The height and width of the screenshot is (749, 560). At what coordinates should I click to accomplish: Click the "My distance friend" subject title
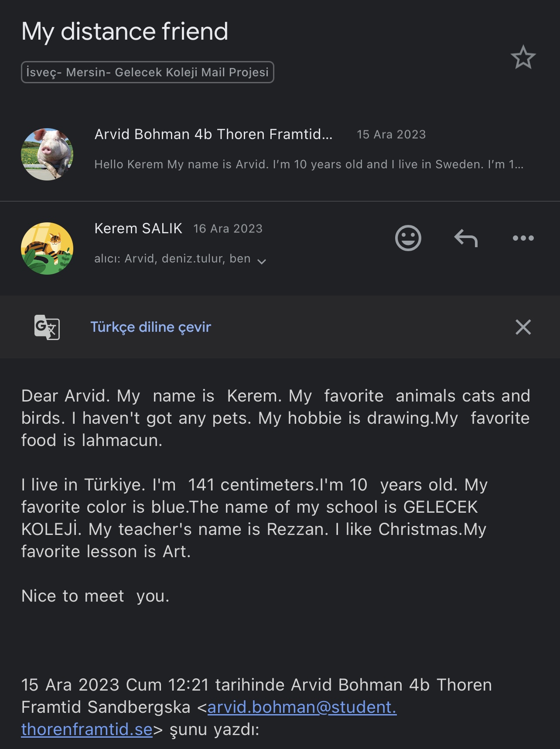pos(125,31)
